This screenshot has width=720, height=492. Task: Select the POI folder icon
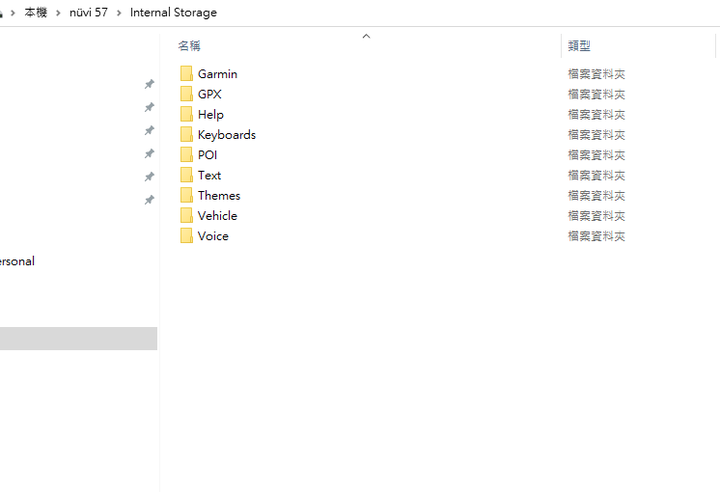186,154
